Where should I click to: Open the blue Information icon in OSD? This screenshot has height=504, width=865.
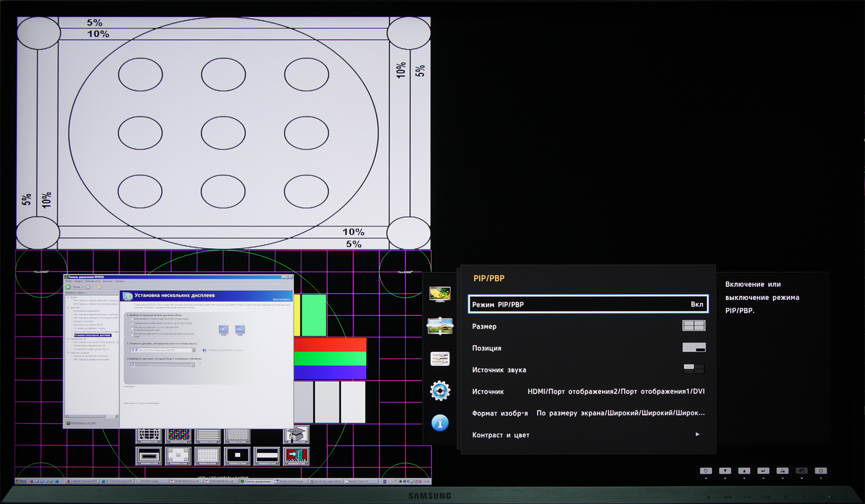coord(439,423)
